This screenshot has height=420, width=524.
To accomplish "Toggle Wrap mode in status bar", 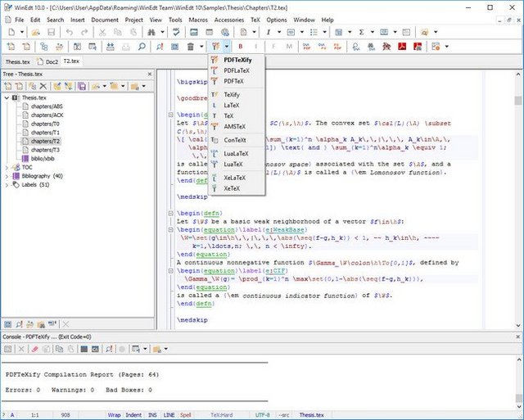I will click(x=114, y=415).
